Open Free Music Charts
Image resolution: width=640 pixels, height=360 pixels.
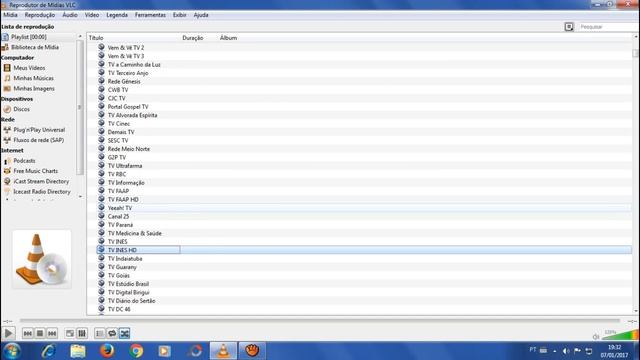pos(36,171)
